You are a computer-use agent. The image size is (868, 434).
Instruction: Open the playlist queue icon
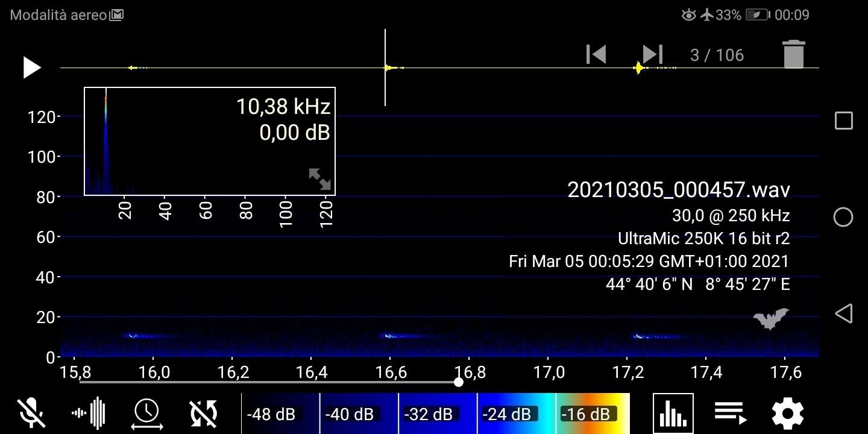coord(731,413)
